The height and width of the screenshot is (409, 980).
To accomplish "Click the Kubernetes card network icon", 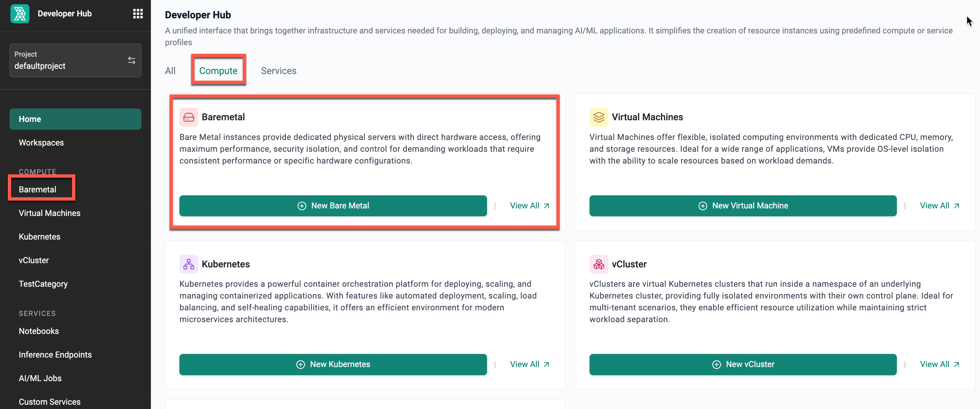I will [189, 264].
